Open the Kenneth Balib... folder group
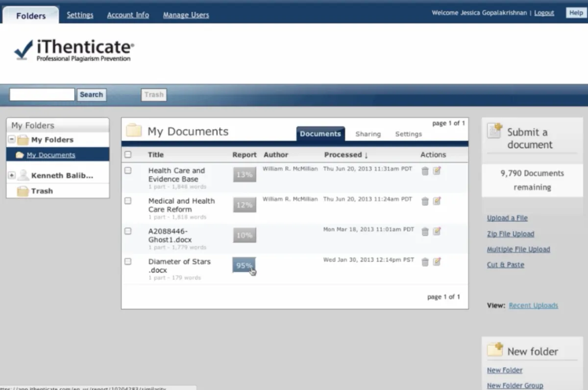The image size is (588, 390). (62, 175)
